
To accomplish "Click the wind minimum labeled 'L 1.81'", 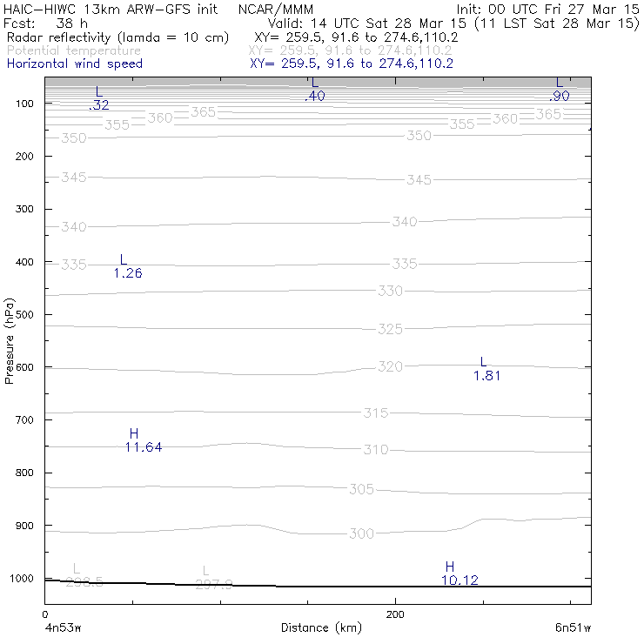I will tap(486, 369).
